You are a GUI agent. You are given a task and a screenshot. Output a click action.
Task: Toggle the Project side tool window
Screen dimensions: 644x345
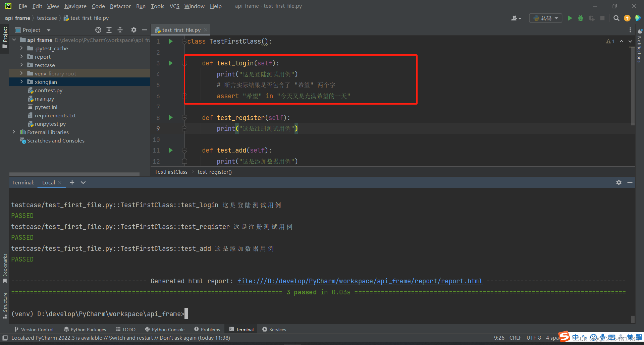5,38
